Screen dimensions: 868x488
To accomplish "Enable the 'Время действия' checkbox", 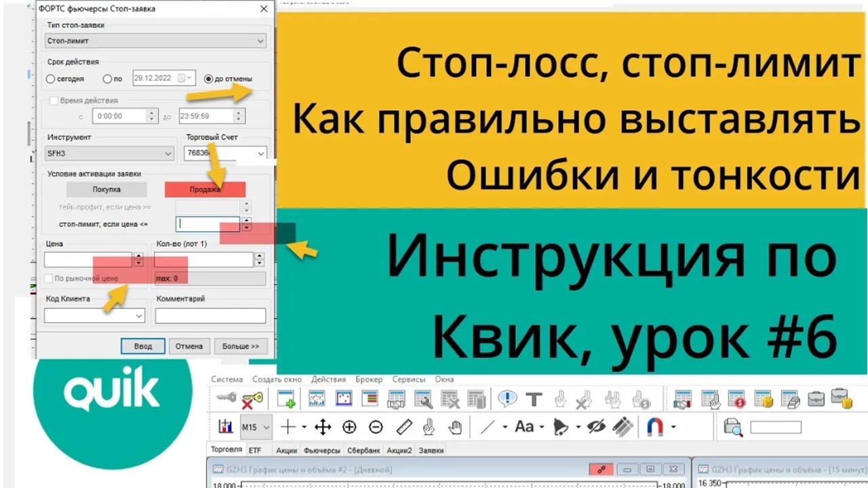I will pyautogui.click(x=55, y=101).
